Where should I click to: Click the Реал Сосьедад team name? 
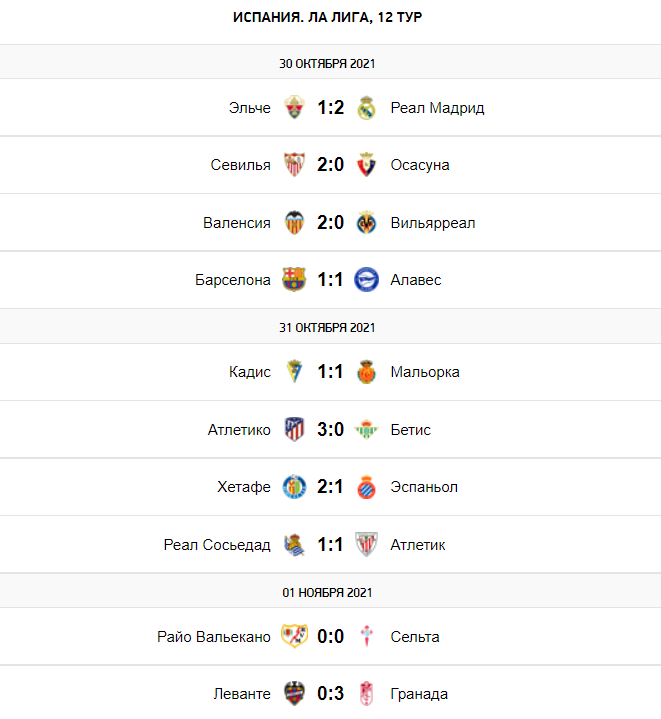point(217,545)
